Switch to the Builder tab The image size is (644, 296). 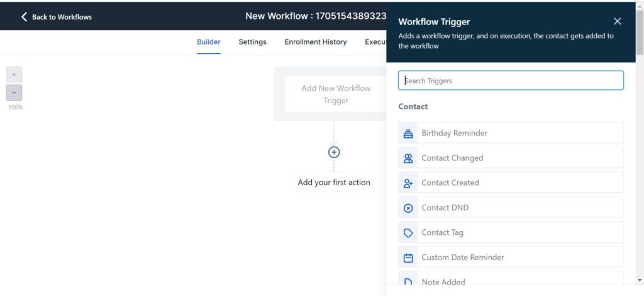click(209, 42)
